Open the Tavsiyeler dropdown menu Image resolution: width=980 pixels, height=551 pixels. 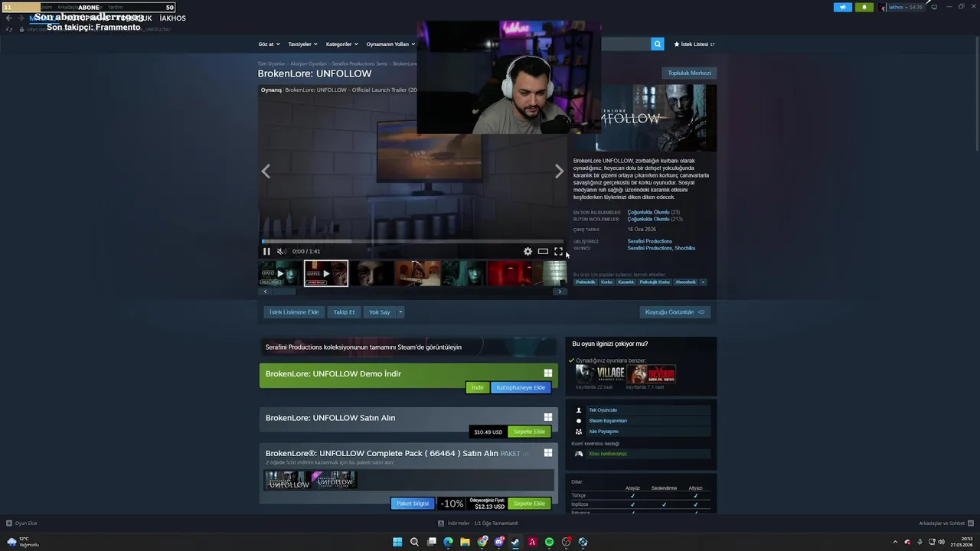[x=302, y=44]
